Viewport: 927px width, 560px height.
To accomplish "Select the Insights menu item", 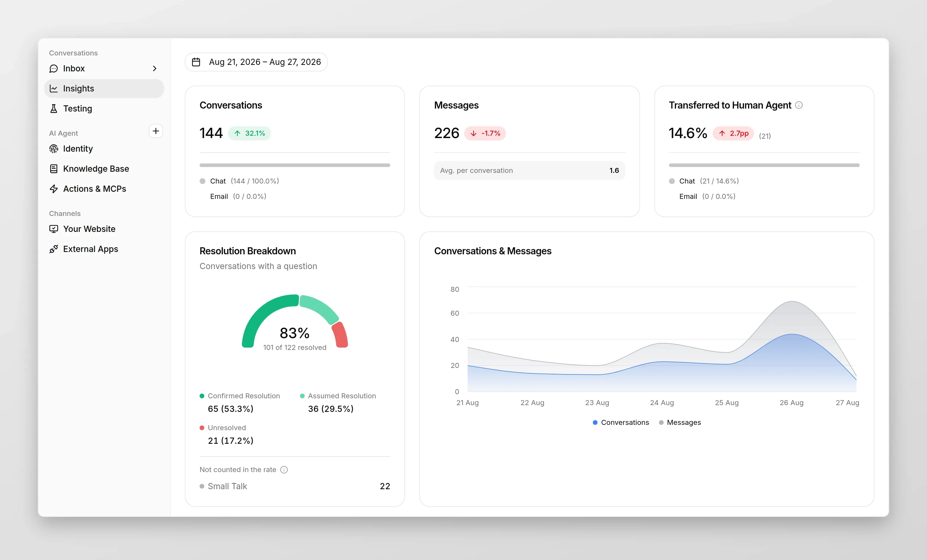I will [x=104, y=89].
